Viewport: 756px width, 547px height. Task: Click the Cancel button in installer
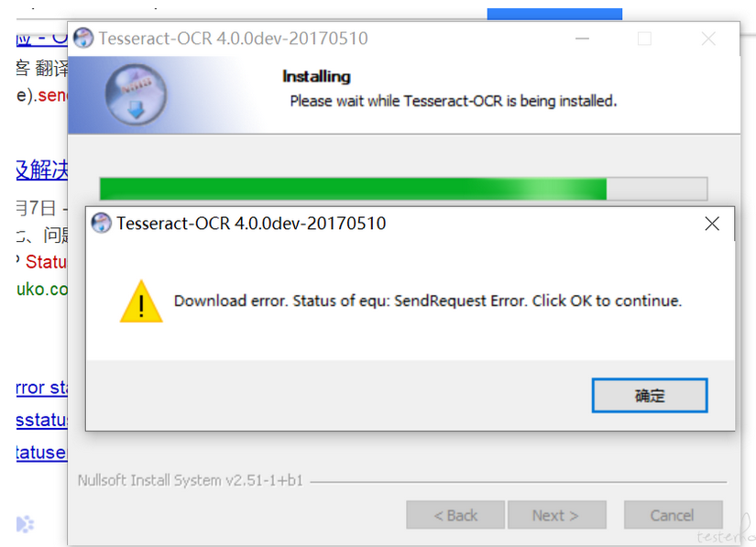(x=674, y=515)
